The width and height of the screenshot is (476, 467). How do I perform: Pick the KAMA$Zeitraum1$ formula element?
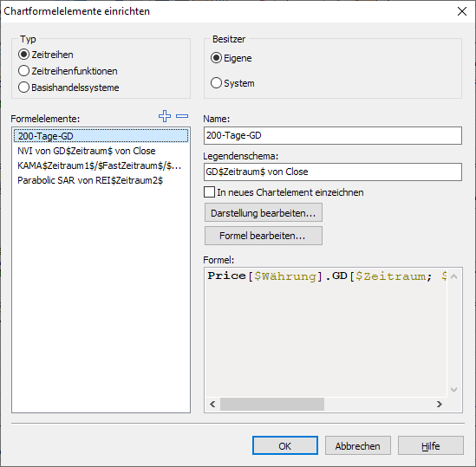(x=101, y=165)
